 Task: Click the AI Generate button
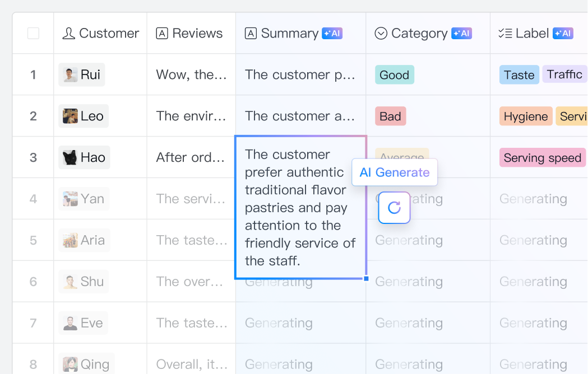click(395, 172)
